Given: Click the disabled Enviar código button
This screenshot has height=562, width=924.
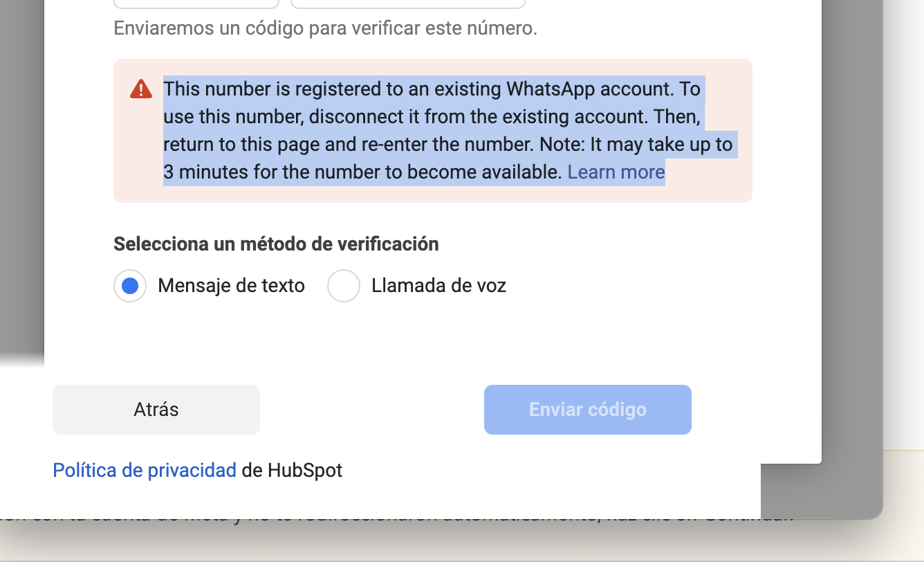Looking at the screenshot, I should [x=587, y=409].
